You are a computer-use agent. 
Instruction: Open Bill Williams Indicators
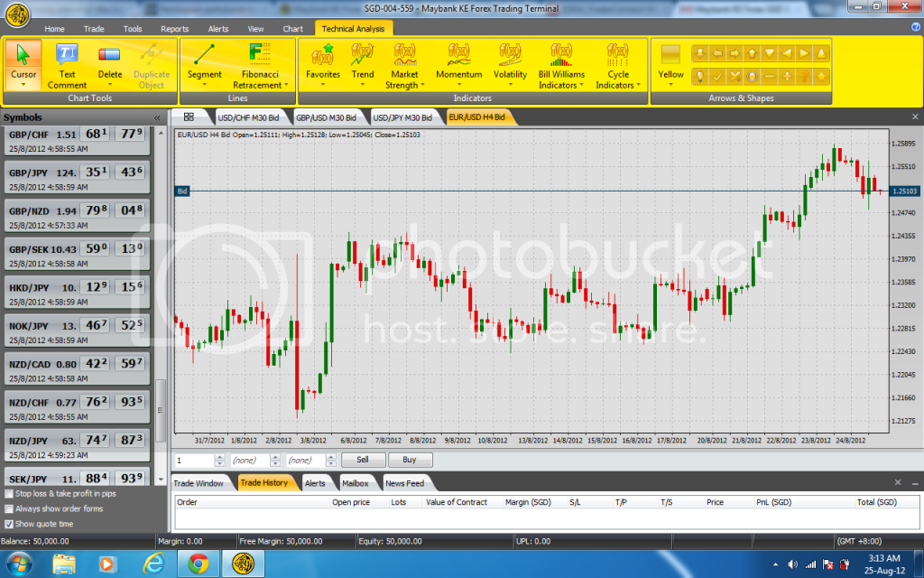[x=561, y=66]
